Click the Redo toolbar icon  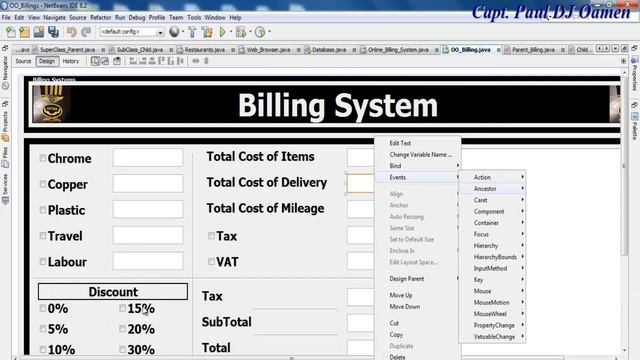click(x=86, y=32)
